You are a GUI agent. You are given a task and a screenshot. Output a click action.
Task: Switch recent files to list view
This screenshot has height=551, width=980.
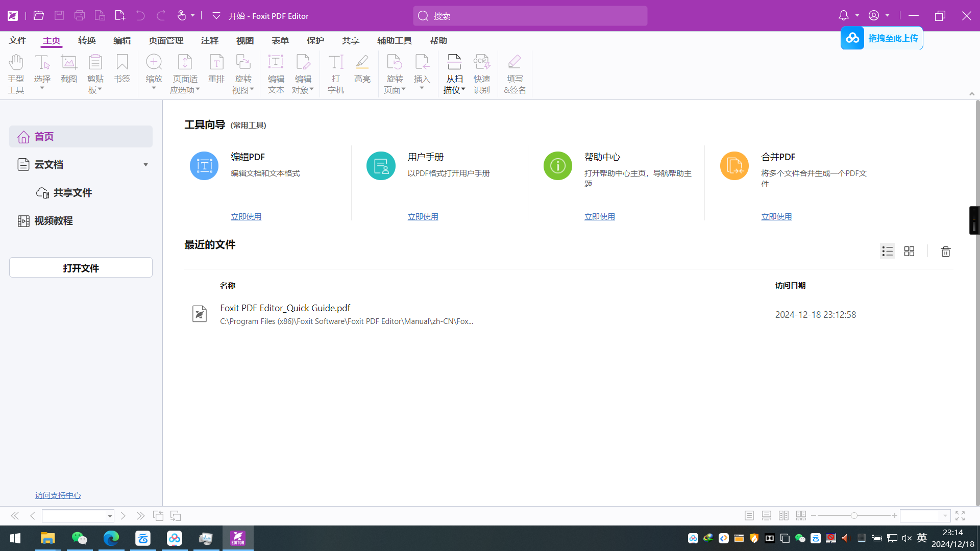coord(887,252)
